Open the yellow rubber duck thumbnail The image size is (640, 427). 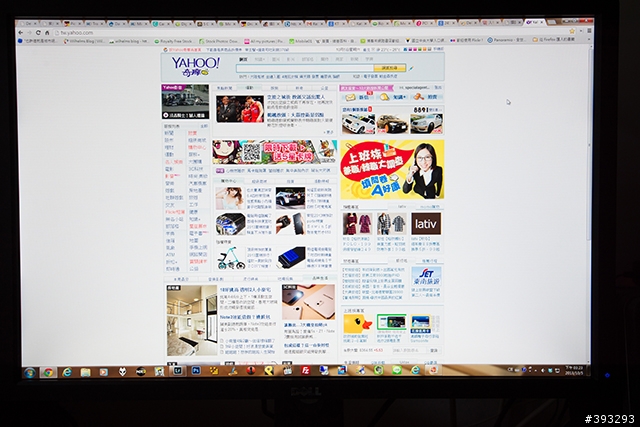click(358, 324)
